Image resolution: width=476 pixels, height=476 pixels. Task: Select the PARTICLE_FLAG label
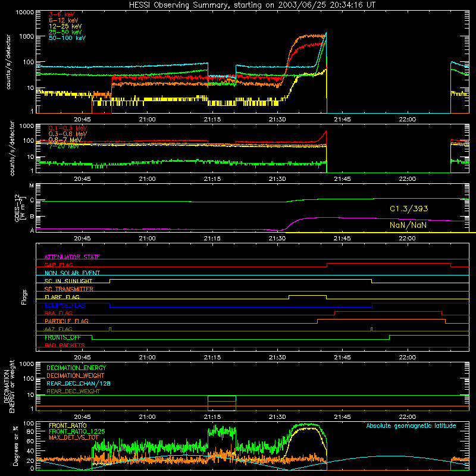point(67,321)
